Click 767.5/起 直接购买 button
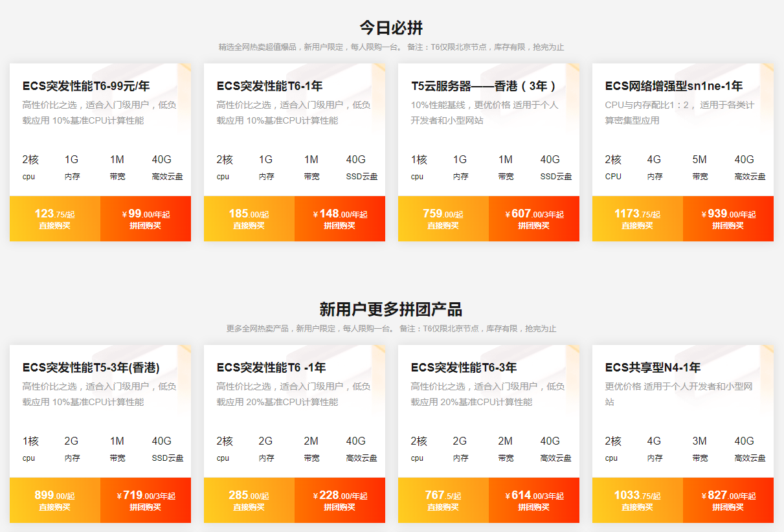Viewport: 784px width, 532px height. click(443, 500)
